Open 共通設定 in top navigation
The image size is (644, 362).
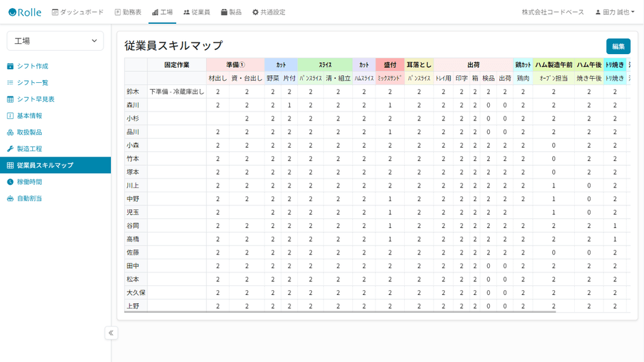[269, 12]
